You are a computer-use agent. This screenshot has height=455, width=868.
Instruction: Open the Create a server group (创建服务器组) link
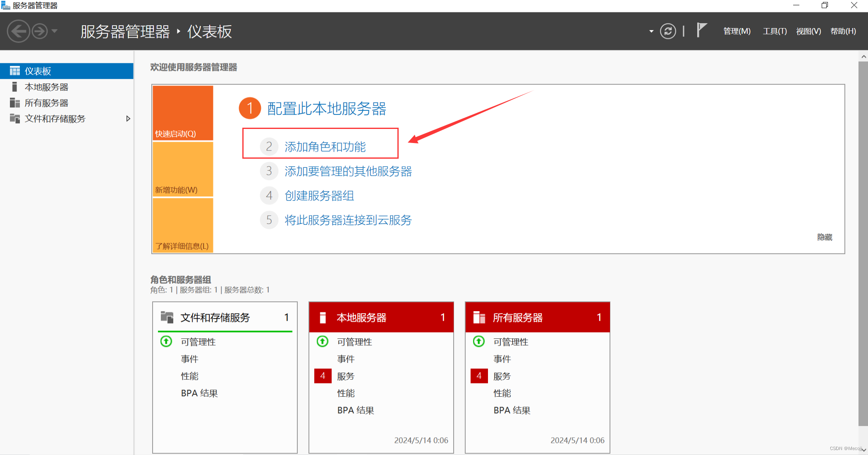pos(319,195)
